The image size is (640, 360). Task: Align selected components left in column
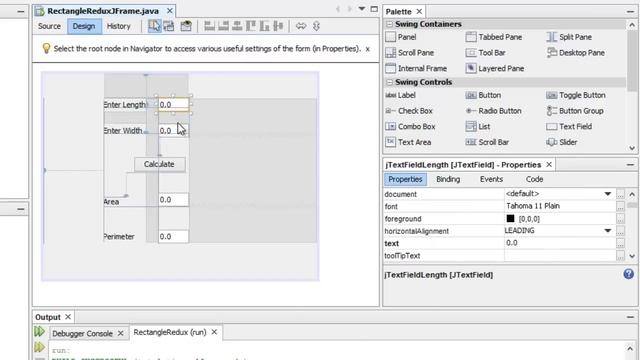209,26
